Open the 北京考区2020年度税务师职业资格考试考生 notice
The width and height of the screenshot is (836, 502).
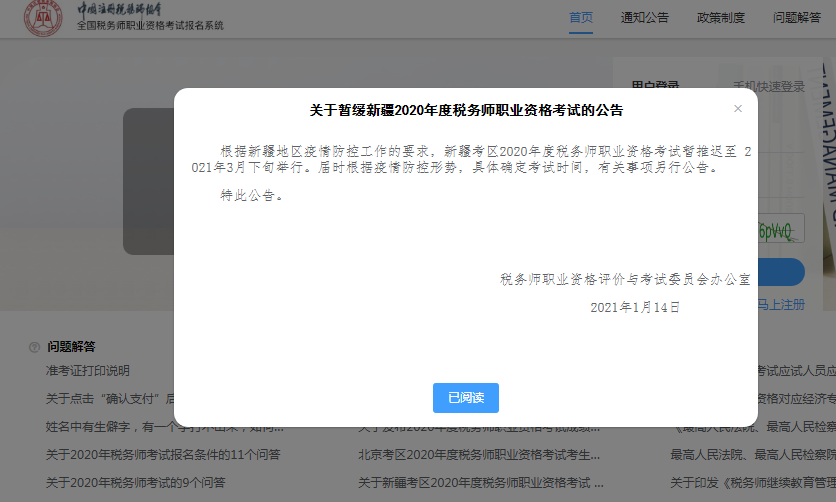coord(479,455)
